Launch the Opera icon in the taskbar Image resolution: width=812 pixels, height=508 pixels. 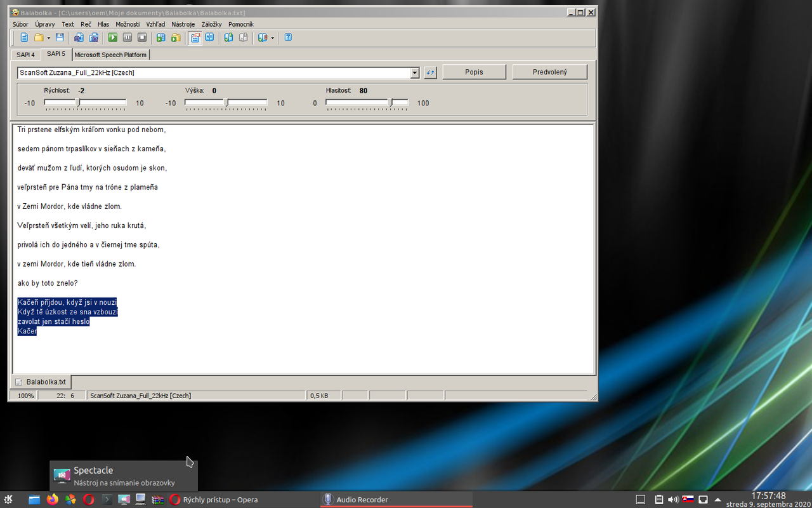pos(88,500)
